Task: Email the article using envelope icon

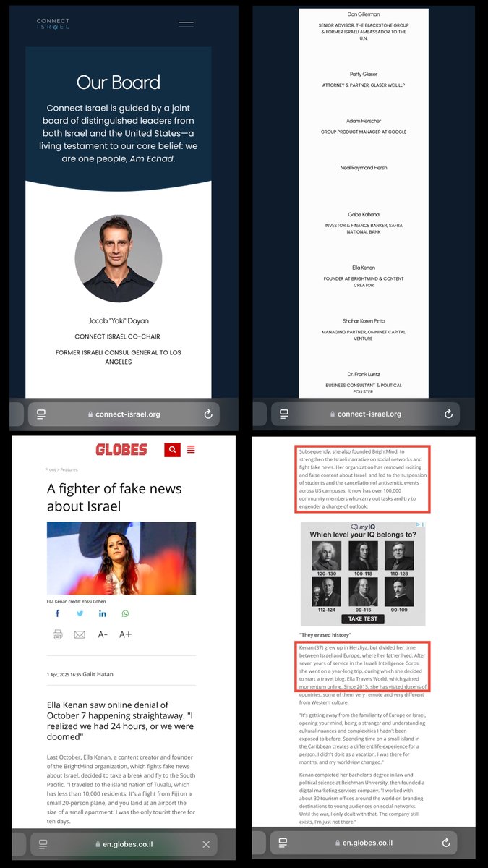Action: pyautogui.click(x=80, y=634)
